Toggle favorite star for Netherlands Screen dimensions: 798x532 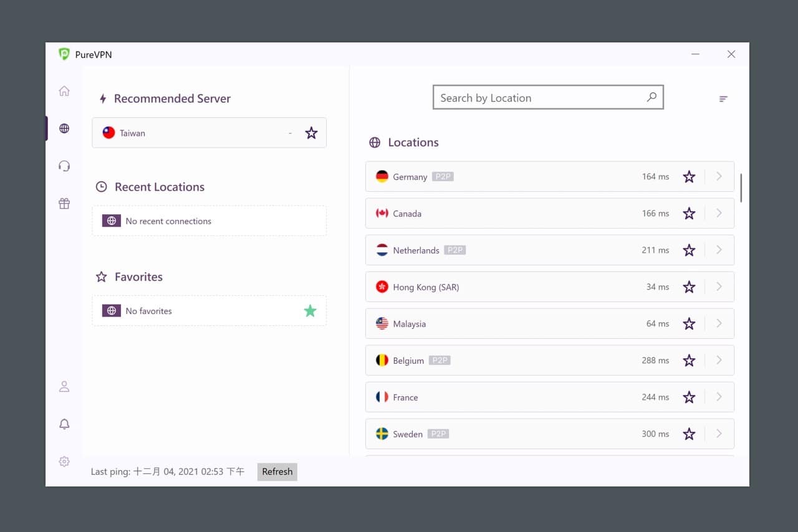(689, 250)
